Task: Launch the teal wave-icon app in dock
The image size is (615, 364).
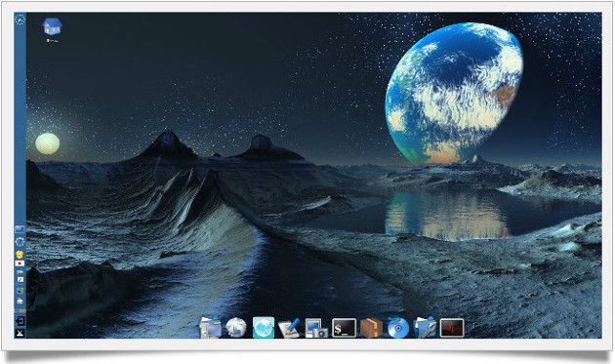Action: pyautogui.click(x=264, y=328)
